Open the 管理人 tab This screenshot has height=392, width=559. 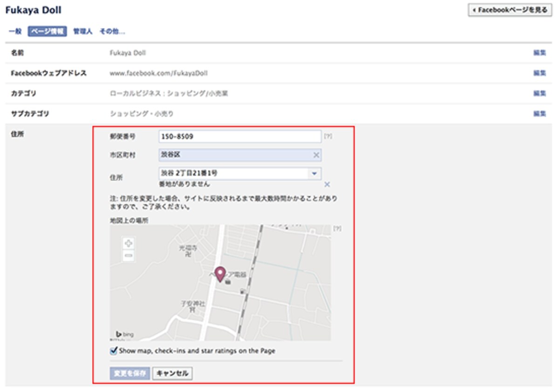tap(82, 32)
